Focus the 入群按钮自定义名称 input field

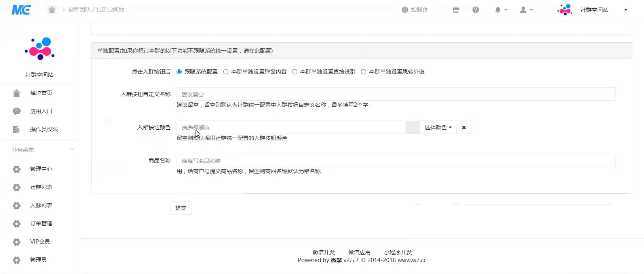coord(396,94)
